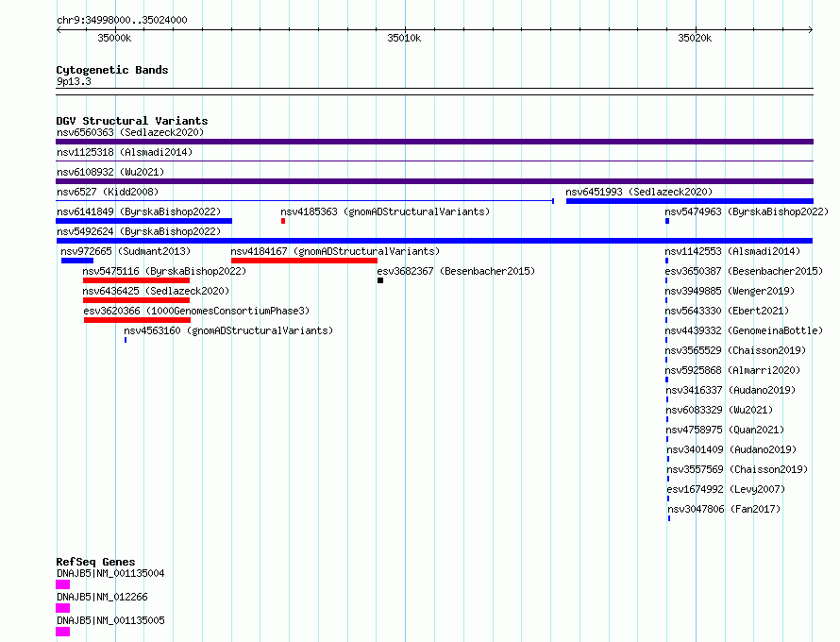This screenshot has width=840, height=642.
Task: Select the nsv6451993 blue variant bar
Action: (x=690, y=201)
